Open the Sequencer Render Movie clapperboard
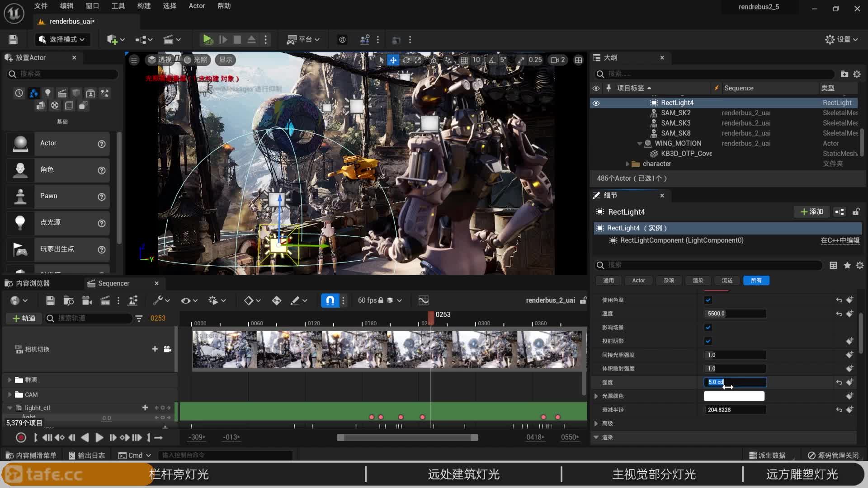Image resolution: width=868 pixels, height=488 pixels. tap(105, 300)
